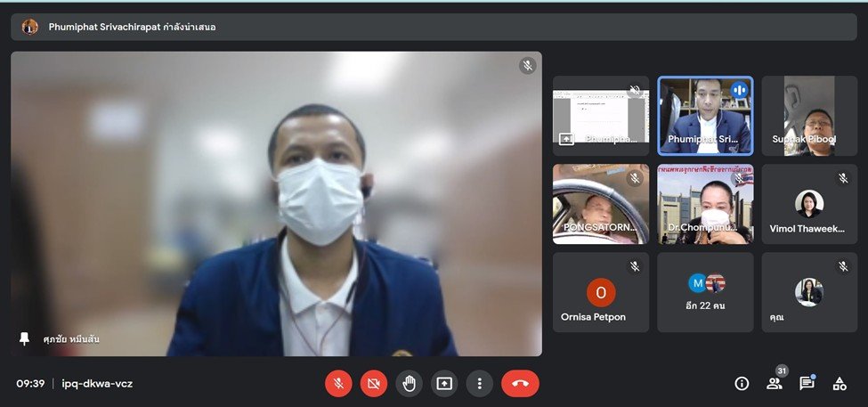Screen dimensions: 868x407
Task: Click the present screen icon
Action: pos(444,383)
